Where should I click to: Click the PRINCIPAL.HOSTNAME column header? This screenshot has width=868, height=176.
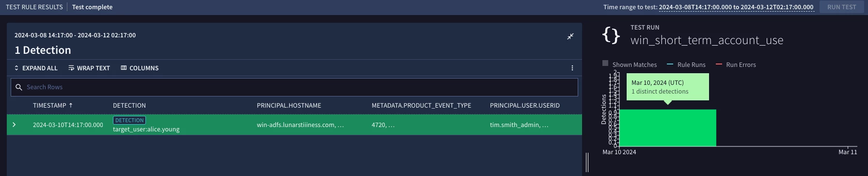(289, 105)
